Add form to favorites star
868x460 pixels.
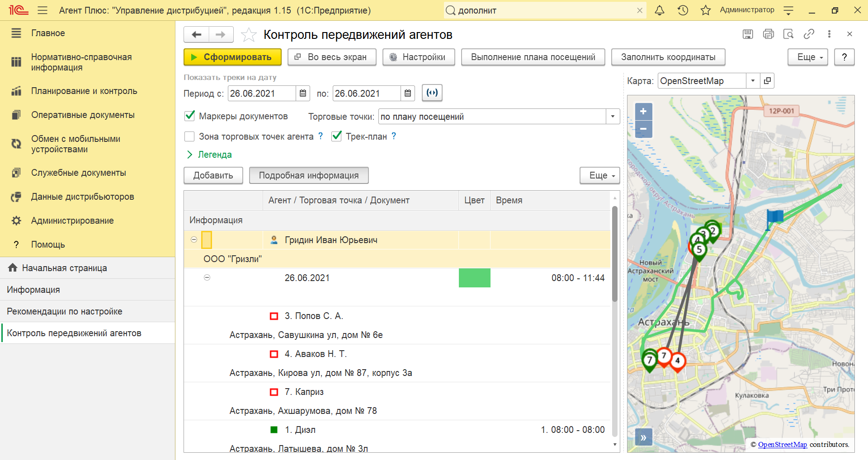(x=249, y=34)
